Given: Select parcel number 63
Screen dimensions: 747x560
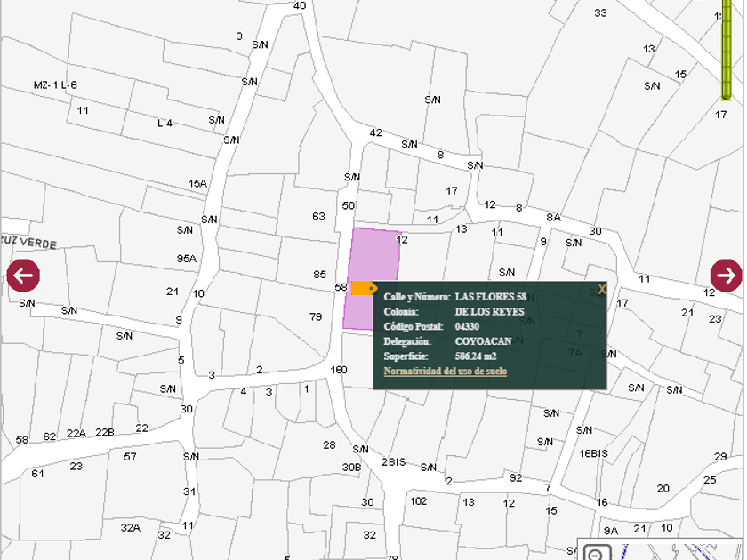Looking at the screenshot, I should pos(318,217).
